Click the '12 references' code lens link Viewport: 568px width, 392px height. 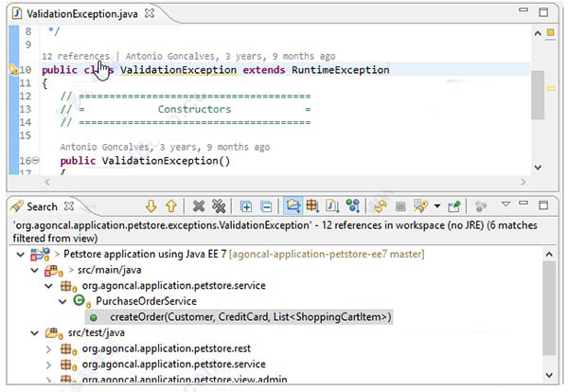76,56
